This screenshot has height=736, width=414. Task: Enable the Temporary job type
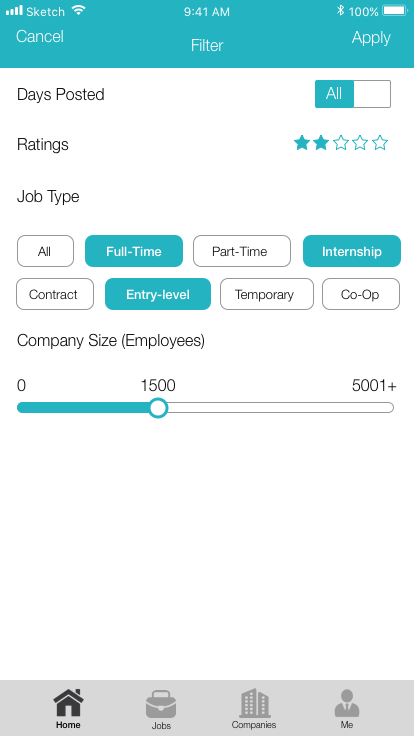point(267,294)
